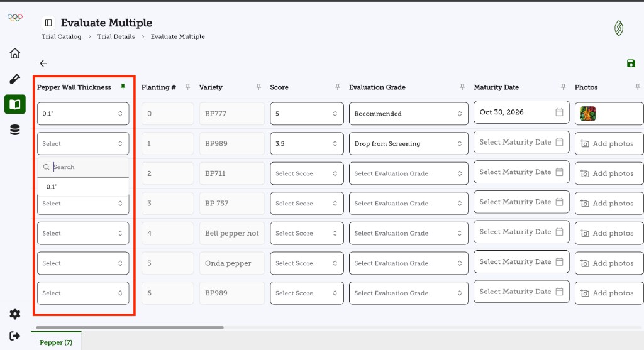Open wall thickness Select for planting 6

tap(83, 293)
